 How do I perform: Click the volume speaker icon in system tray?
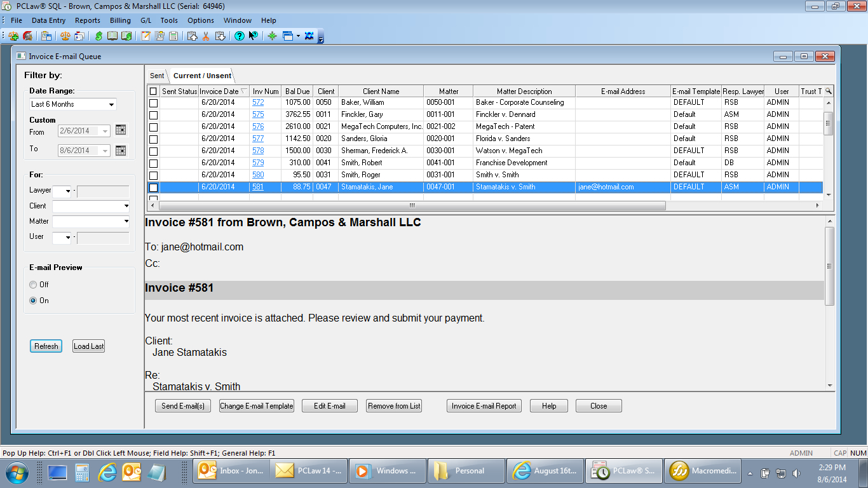coord(796,473)
